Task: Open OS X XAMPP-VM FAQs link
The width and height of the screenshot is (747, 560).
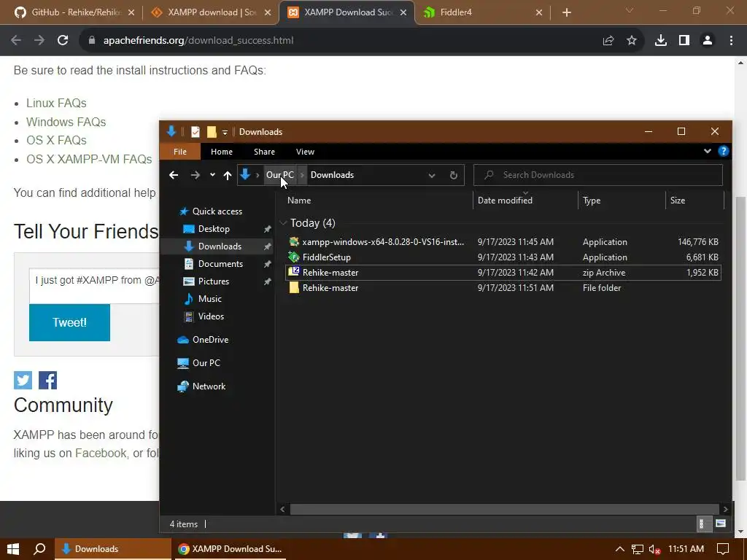Action: coord(89,159)
